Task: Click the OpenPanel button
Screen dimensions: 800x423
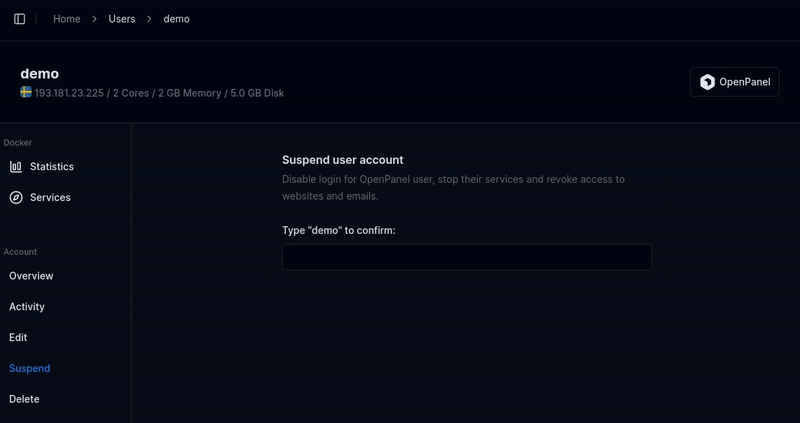Action: 735,82
